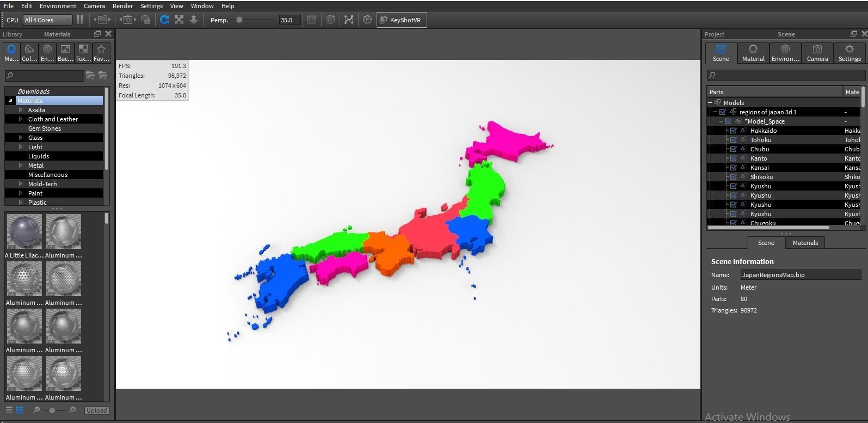Uncheck the Kansai part checkbox

click(x=733, y=168)
